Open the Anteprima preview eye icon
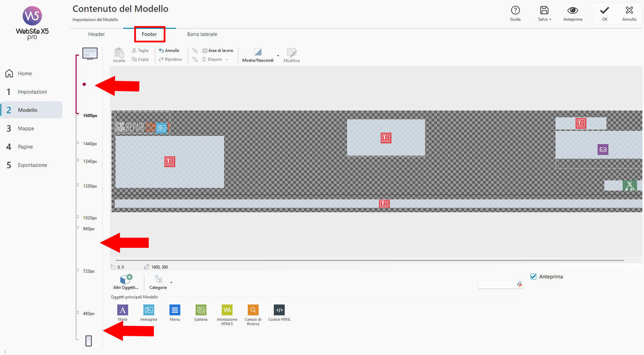The width and height of the screenshot is (644, 355). (x=572, y=11)
